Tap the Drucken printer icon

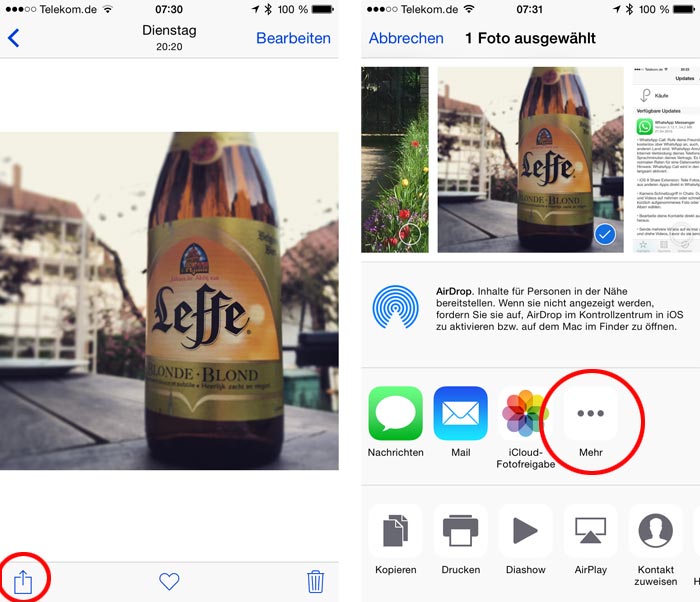coord(461,531)
